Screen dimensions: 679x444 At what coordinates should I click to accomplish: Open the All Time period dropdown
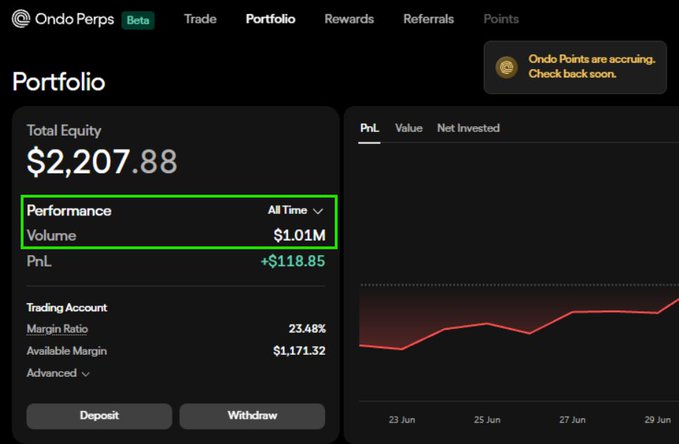295,211
